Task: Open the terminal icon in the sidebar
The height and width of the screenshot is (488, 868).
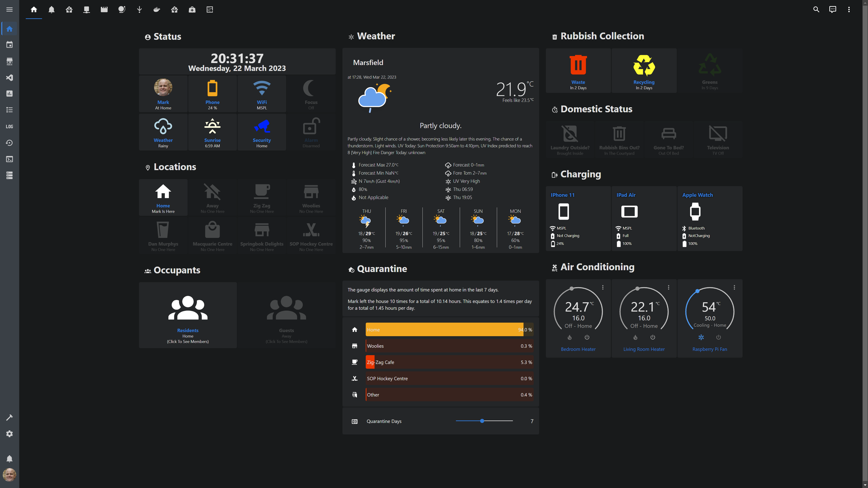Action: click(x=9, y=159)
